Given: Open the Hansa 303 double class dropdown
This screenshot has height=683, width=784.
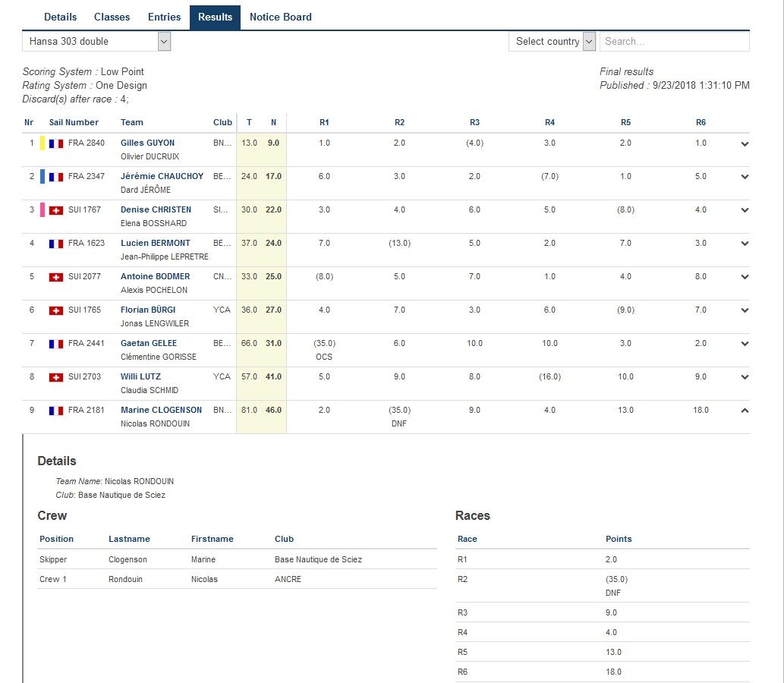Looking at the screenshot, I should click(x=96, y=42).
